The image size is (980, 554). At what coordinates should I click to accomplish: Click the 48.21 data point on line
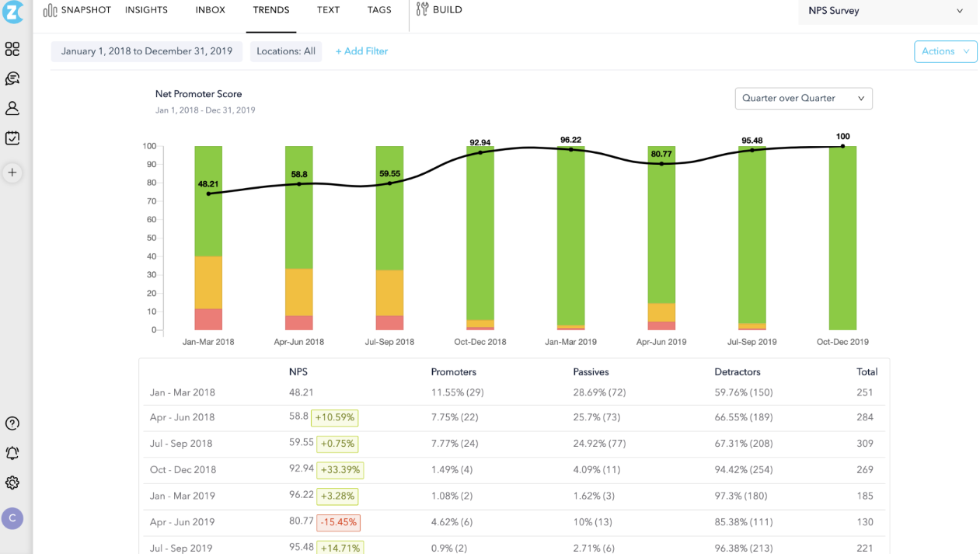(x=208, y=193)
